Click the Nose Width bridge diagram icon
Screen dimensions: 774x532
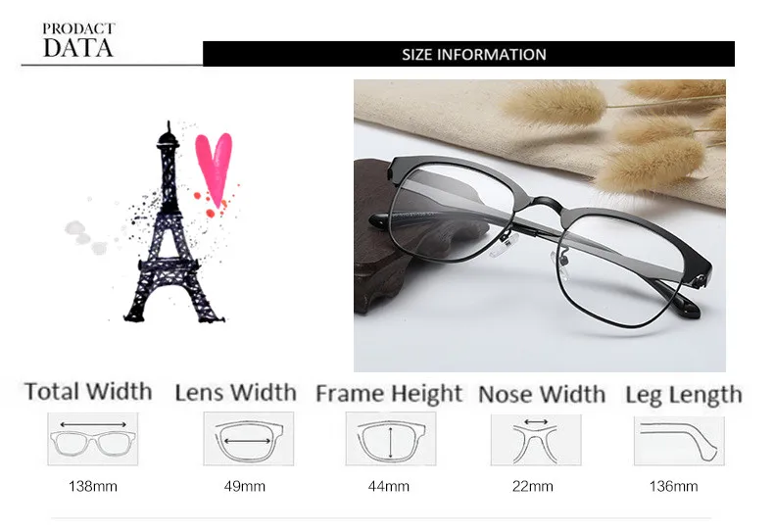click(x=536, y=440)
